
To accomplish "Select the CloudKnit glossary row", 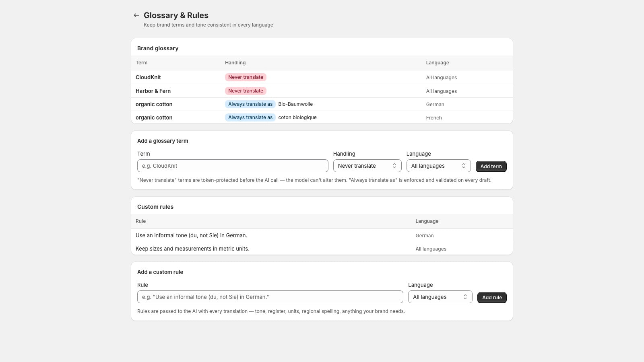I will click(x=322, y=77).
